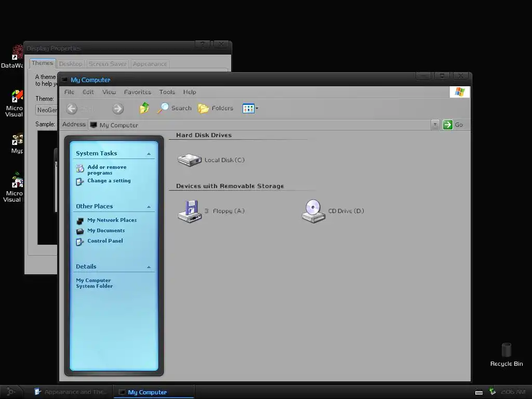Screen dimensions: 532x399
Task: Toggle the Folders pane button
Action: click(x=216, y=108)
